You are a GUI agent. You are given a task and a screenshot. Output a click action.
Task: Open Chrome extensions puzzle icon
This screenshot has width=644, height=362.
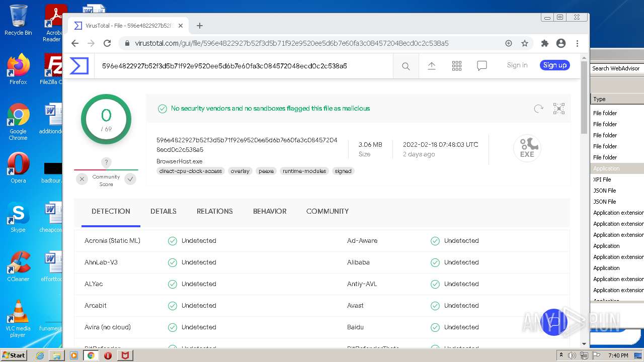pos(545,43)
